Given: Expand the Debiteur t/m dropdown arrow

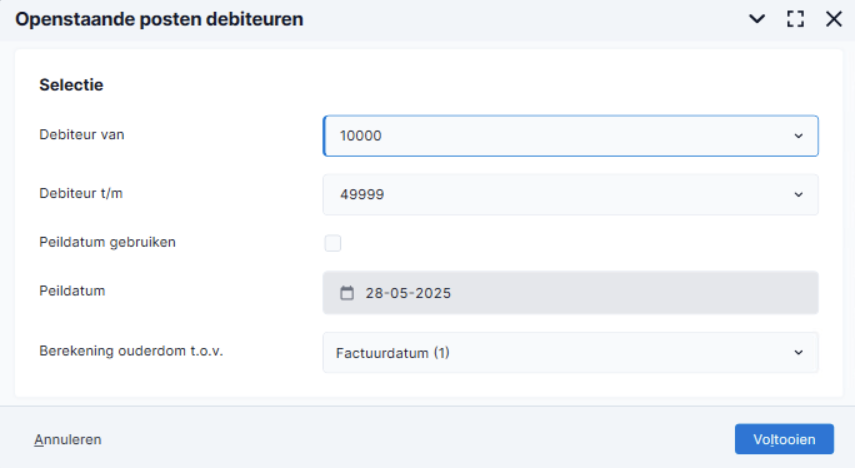Looking at the screenshot, I should coord(798,195).
